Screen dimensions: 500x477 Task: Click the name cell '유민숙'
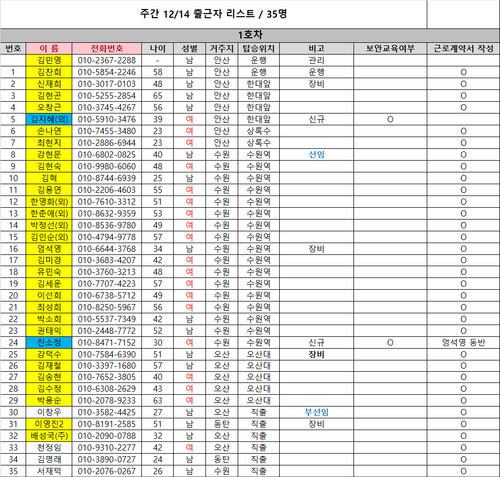tap(49, 272)
